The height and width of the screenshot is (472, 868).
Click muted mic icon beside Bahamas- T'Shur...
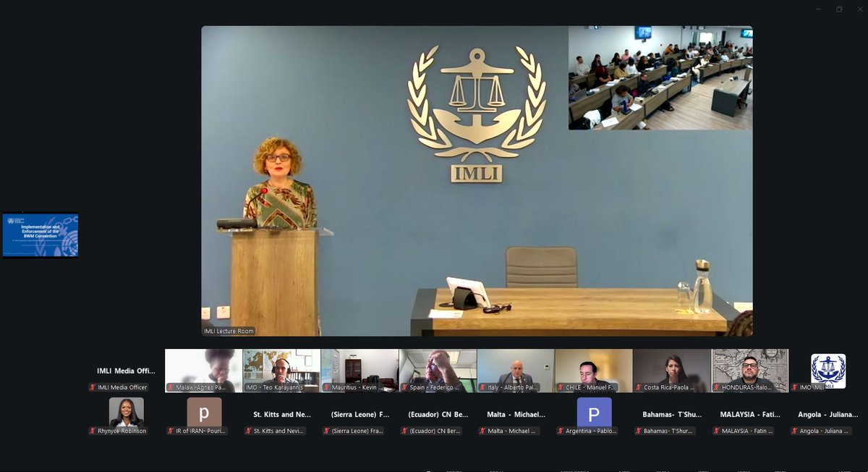(x=639, y=431)
